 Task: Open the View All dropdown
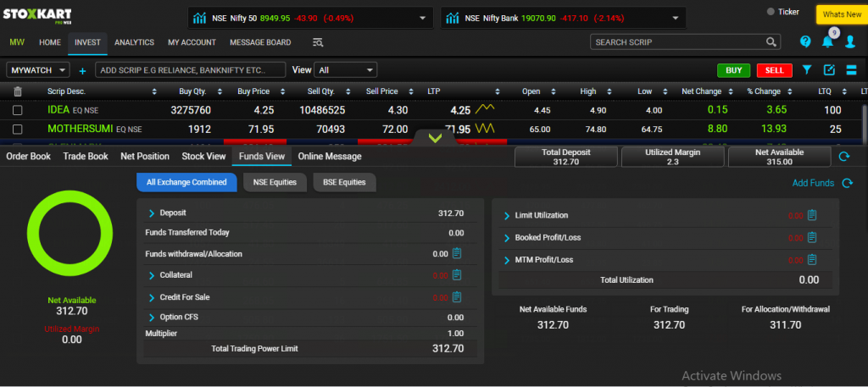click(346, 70)
